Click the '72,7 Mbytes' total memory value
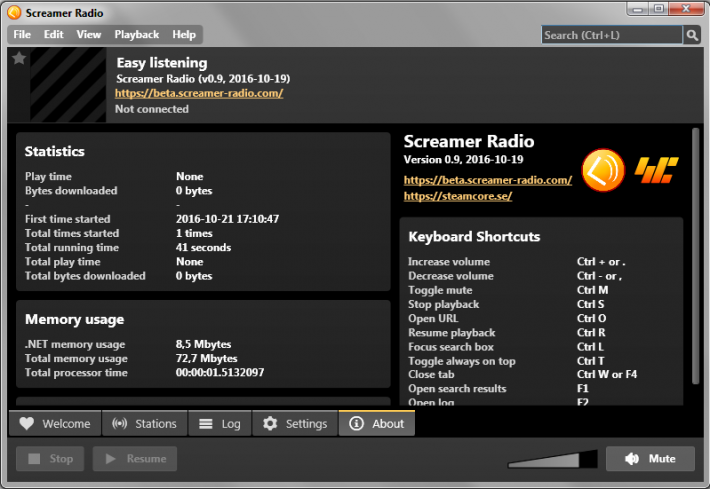The height and width of the screenshot is (489, 710). [206, 358]
